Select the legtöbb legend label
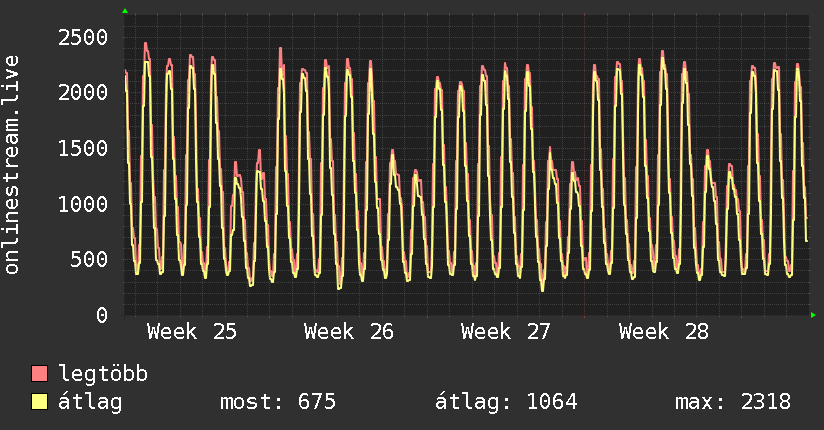The width and height of the screenshot is (824, 430). [x=103, y=374]
